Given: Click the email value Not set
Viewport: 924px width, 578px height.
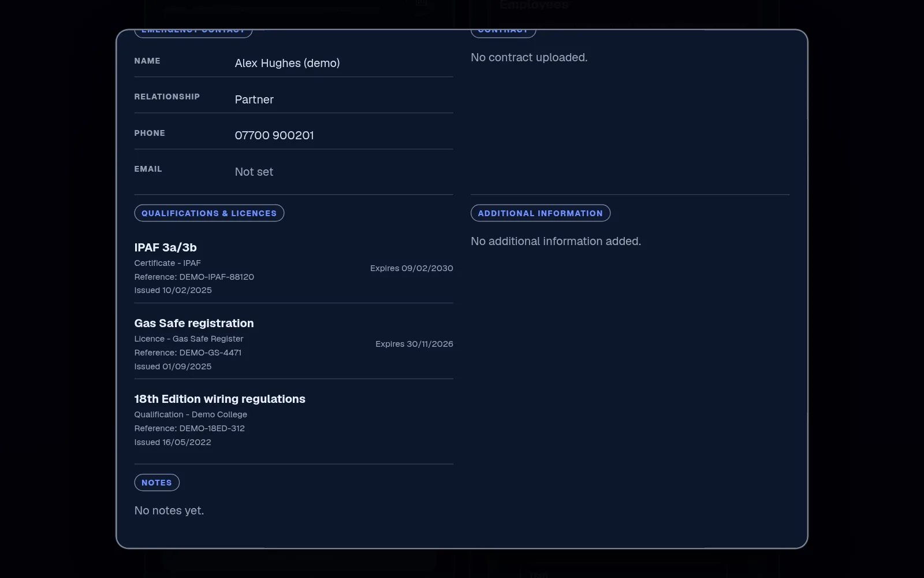Looking at the screenshot, I should tap(254, 172).
